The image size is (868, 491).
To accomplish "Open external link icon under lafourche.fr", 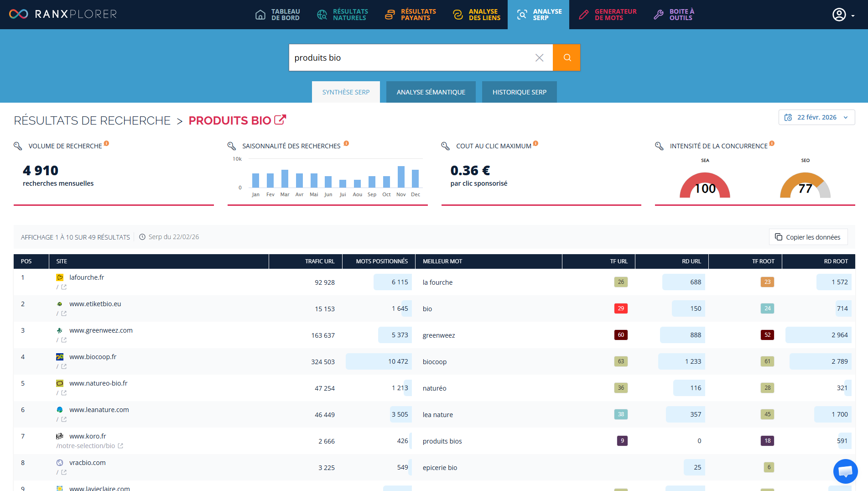I will coord(64,287).
